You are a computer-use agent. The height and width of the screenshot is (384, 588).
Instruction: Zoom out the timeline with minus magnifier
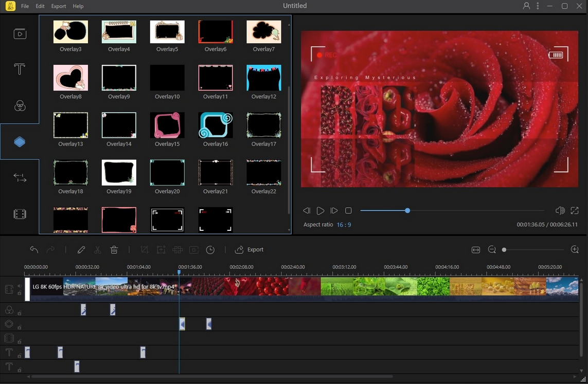[492, 249]
